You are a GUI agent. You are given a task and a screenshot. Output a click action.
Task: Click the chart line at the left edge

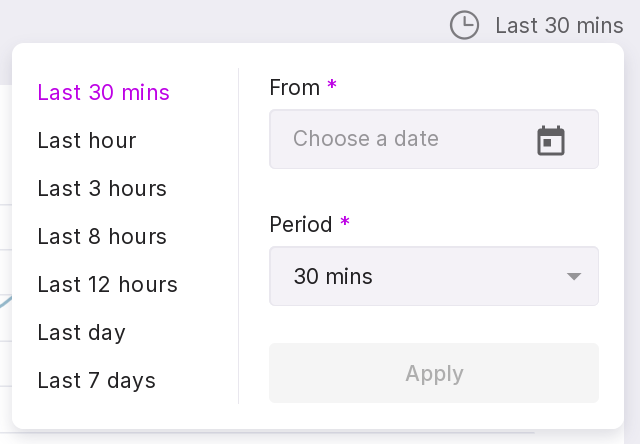pos(5,300)
